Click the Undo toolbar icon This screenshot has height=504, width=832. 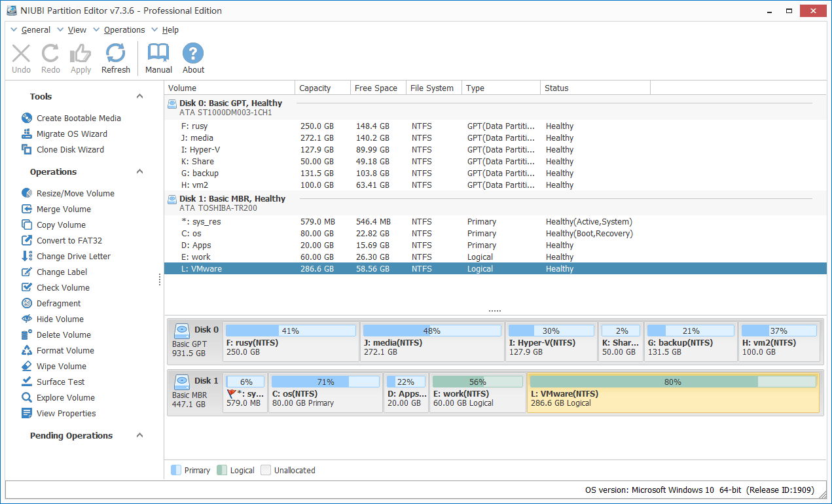[21, 54]
